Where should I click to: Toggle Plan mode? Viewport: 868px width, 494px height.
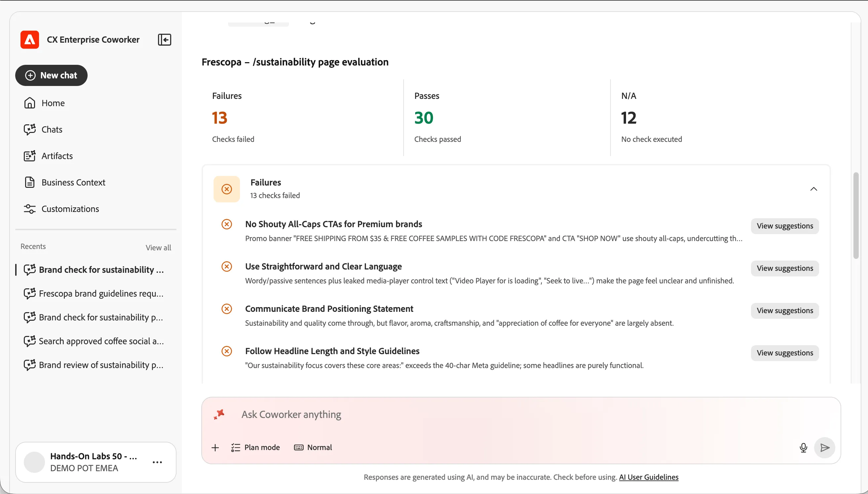[255, 448]
